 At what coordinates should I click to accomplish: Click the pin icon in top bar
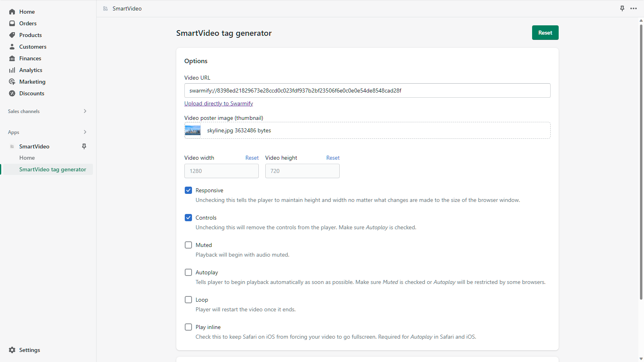point(622,8)
